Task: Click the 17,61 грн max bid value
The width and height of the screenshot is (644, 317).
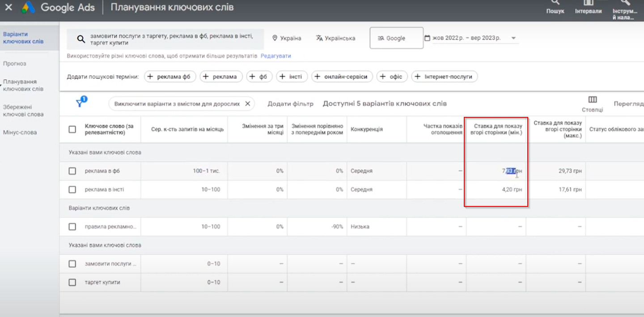Action: (569, 189)
